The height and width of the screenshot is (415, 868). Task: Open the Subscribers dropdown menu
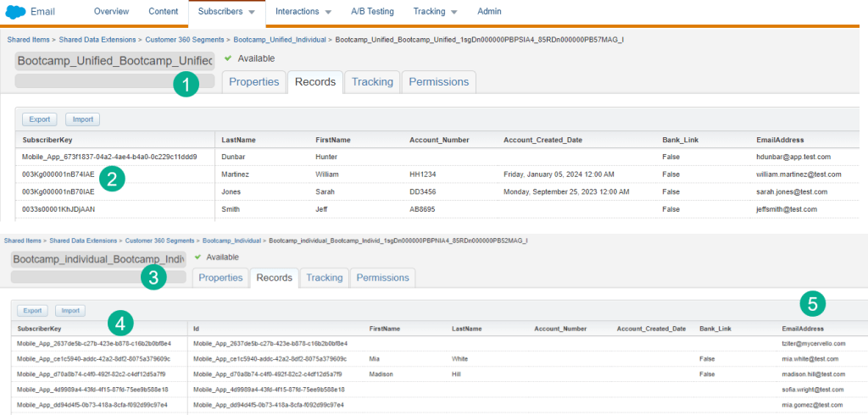pos(226,12)
